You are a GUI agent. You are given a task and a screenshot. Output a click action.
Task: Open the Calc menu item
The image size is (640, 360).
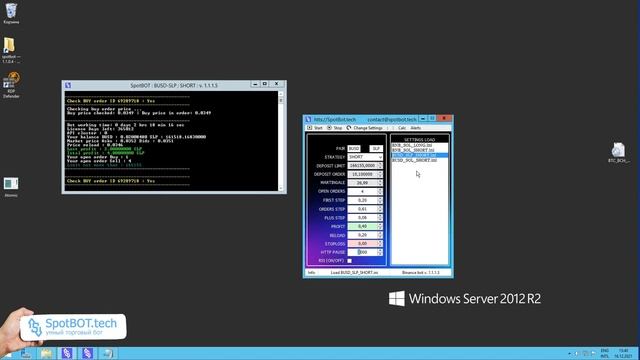pyautogui.click(x=402, y=128)
